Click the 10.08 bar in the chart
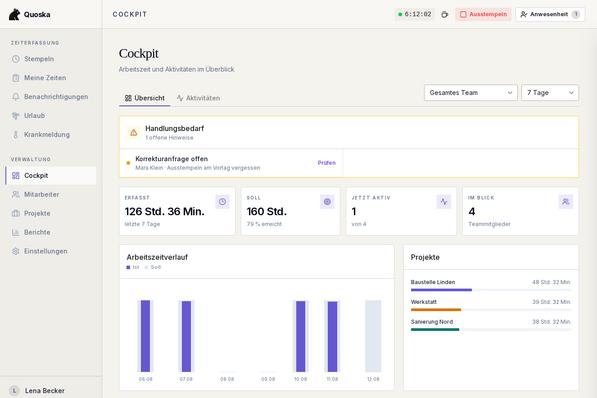The height and width of the screenshot is (398, 597). (x=300, y=336)
